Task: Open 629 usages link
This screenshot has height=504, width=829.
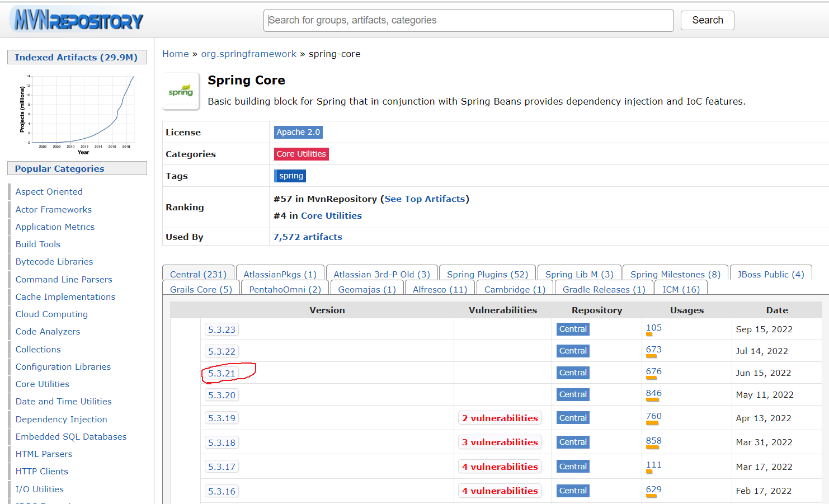Action: coord(653,489)
